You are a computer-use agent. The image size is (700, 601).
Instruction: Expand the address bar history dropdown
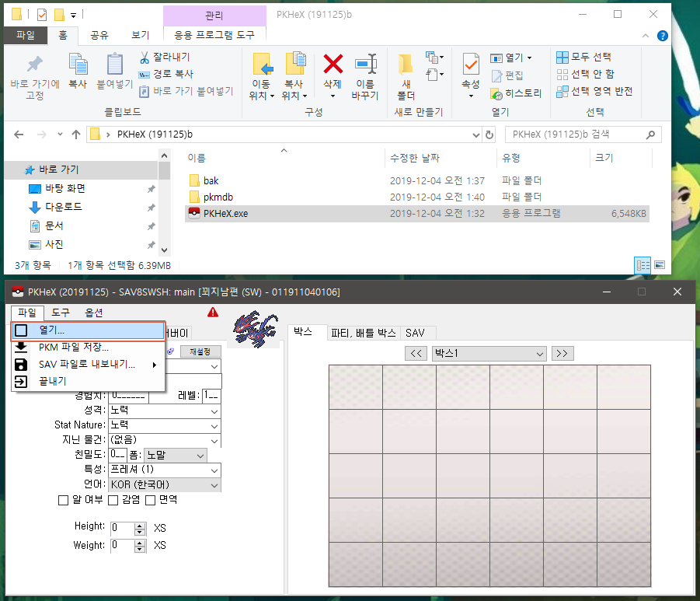point(476,135)
